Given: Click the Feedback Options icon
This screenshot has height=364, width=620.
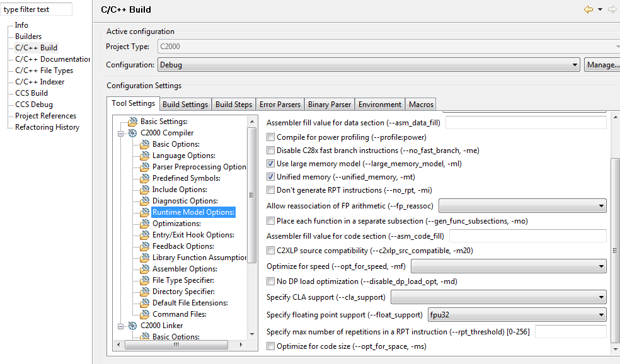Looking at the screenshot, I should pos(145,246).
